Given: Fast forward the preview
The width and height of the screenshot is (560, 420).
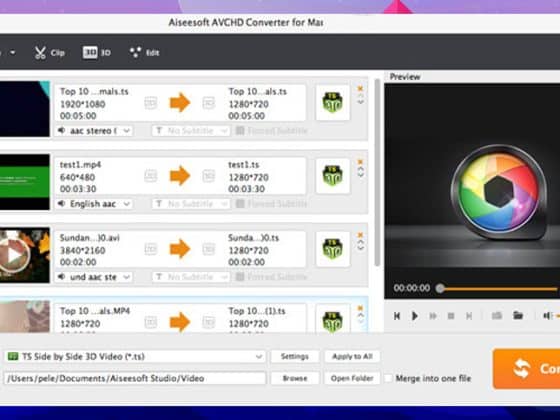Looking at the screenshot, I should pyautogui.click(x=433, y=316).
